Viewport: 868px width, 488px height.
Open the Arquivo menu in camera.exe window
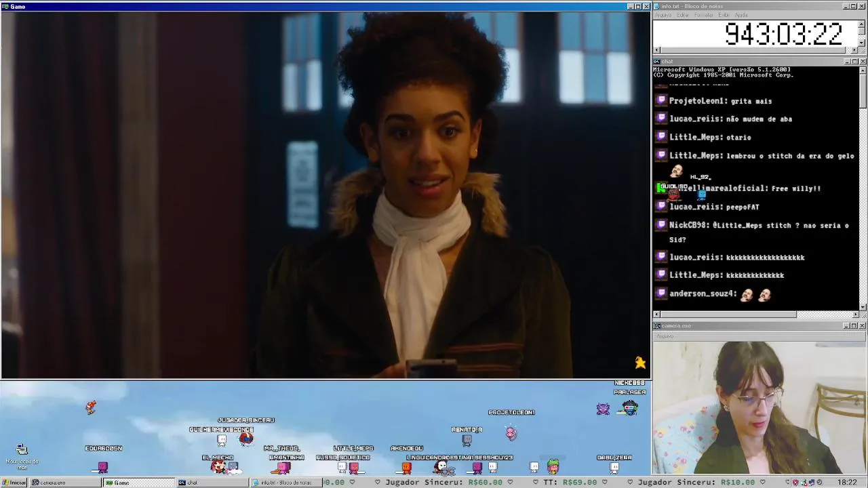click(665, 336)
